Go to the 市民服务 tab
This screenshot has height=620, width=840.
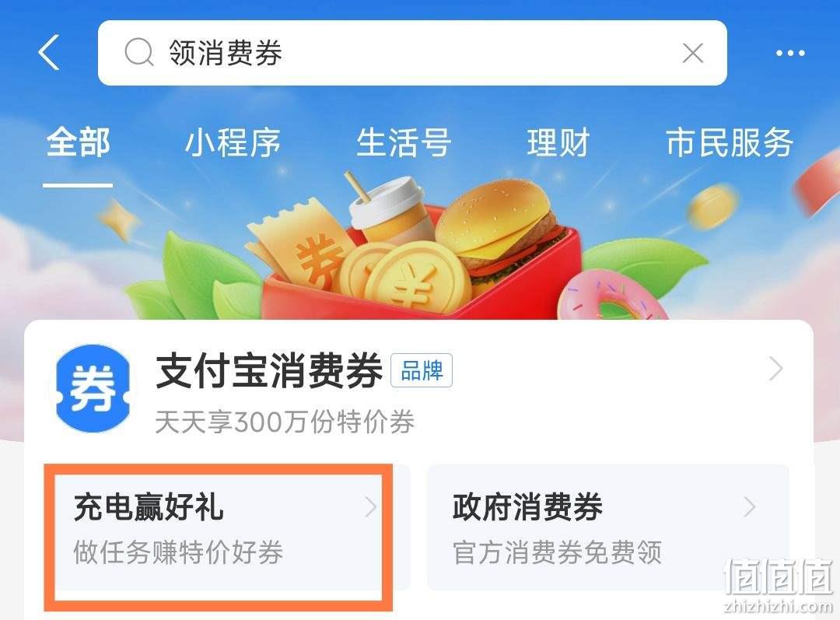click(x=730, y=142)
